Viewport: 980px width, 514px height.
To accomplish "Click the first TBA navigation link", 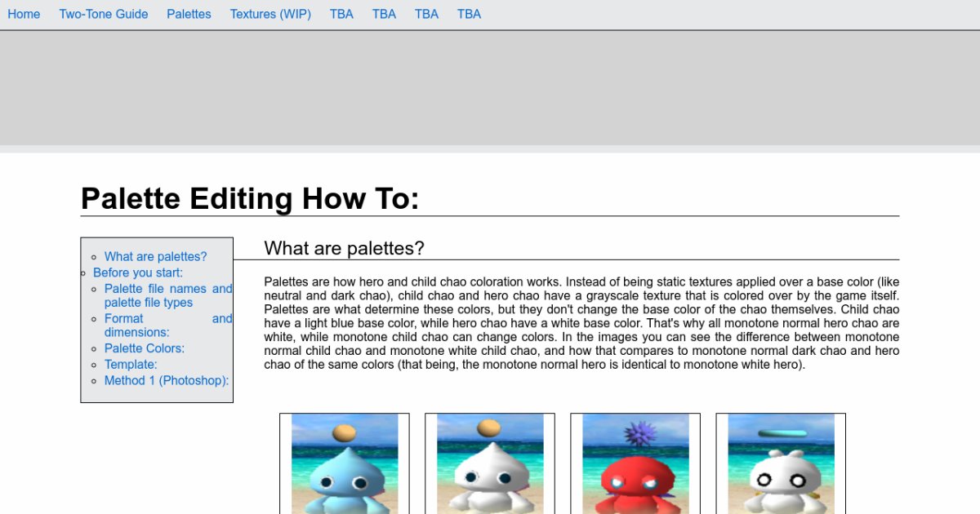I will coord(341,14).
